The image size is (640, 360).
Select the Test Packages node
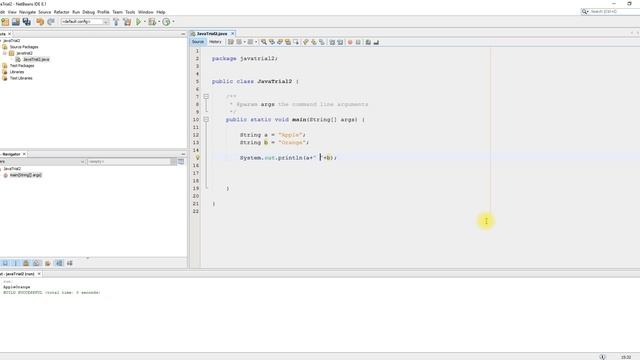pos(22,66)
